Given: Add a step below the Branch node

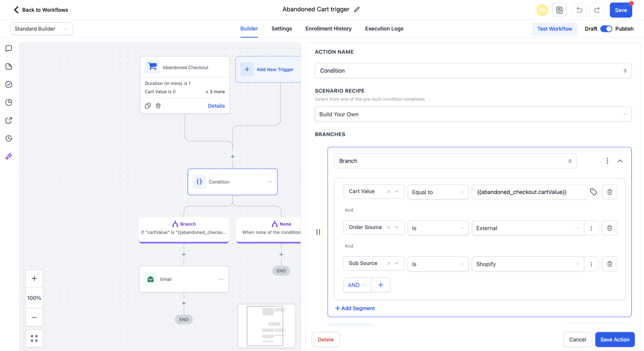Looking at the screenshot, I should pyautogui.click(x=184, y=255).
